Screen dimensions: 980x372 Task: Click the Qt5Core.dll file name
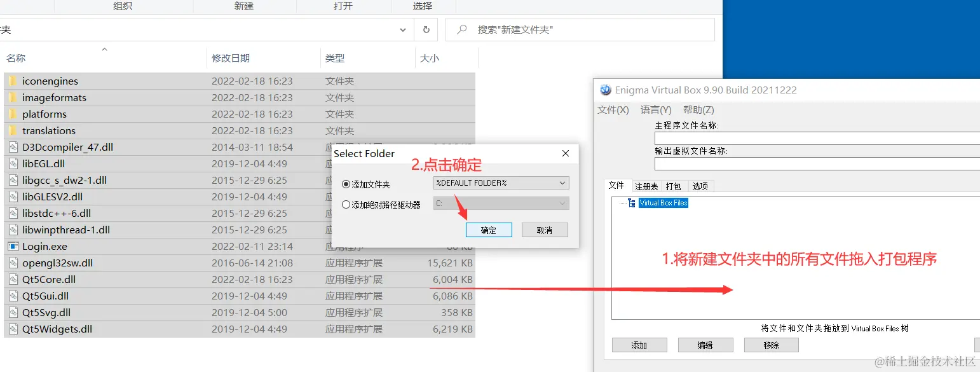49,279
